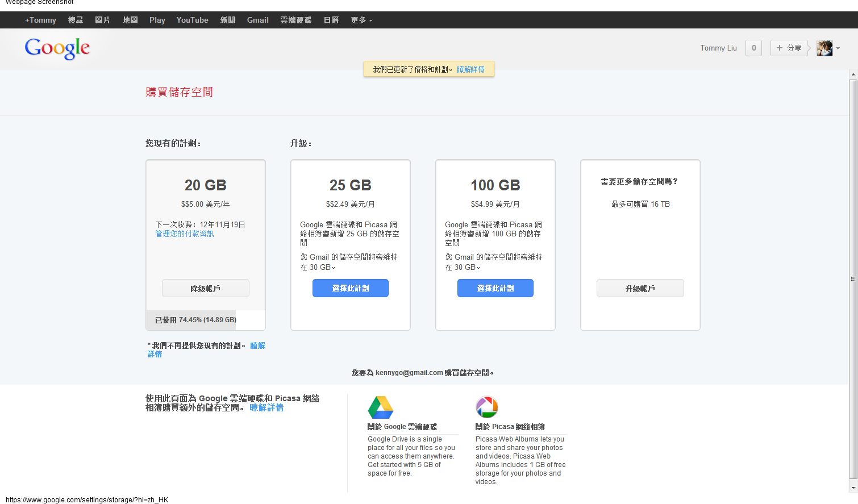The height and width of the screenshot is (504, 858).
Task: Click the 關於 Picasa 網絡相簿 heading
Action: (x=510, y=427)
